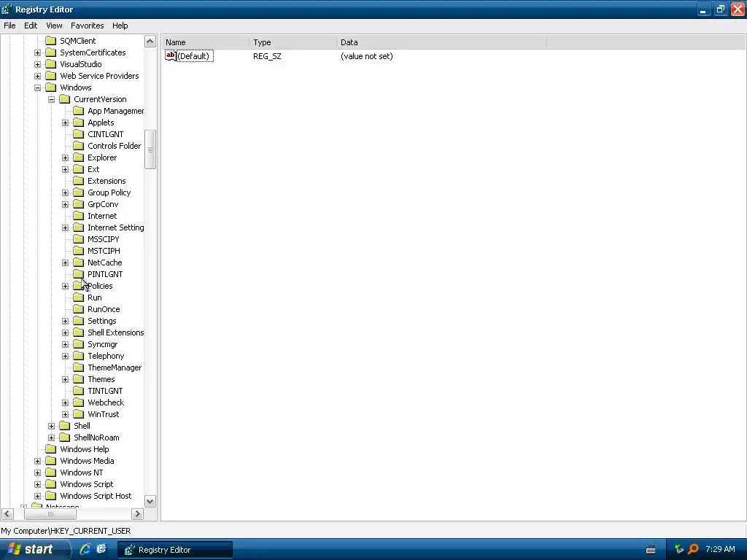Open the Edit menu
The image size is (747, 560).
click(x=31, y=26)
